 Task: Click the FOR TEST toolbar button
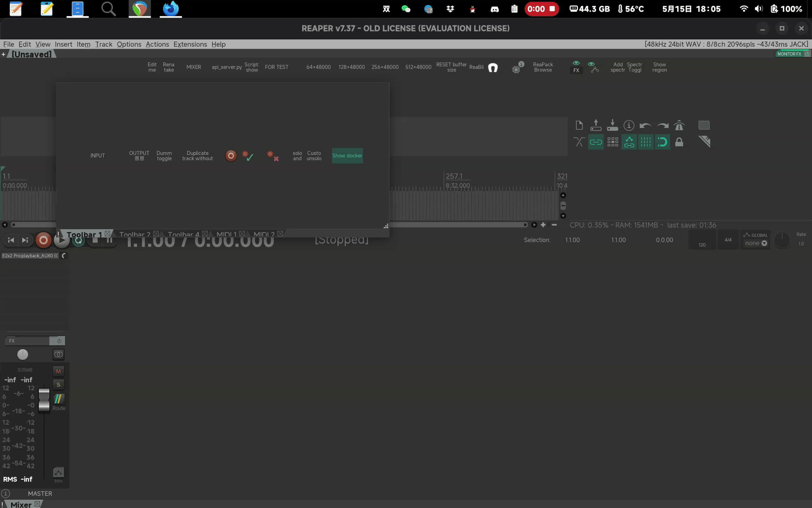pyautogui.click(x=277, y=67)
